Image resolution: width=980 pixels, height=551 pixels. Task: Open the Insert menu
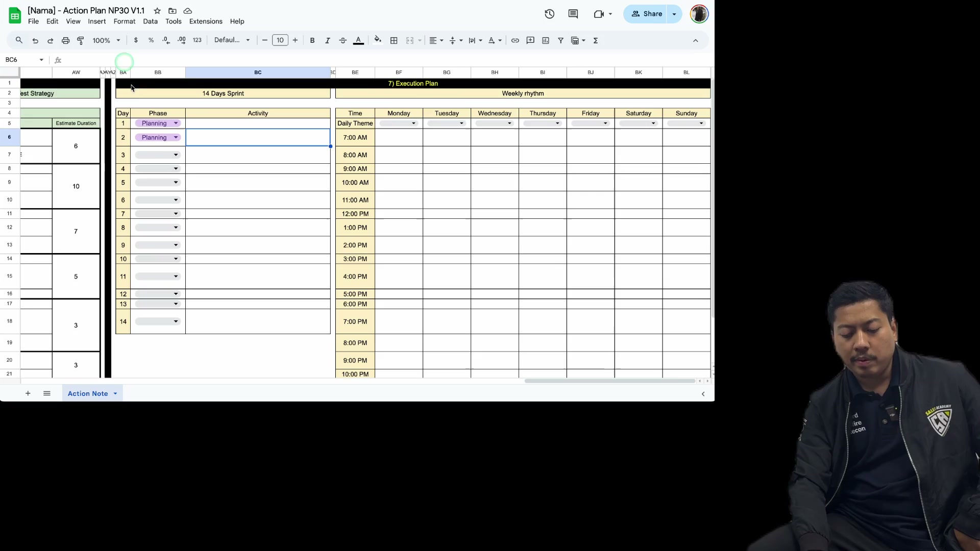tap(96, 21)
